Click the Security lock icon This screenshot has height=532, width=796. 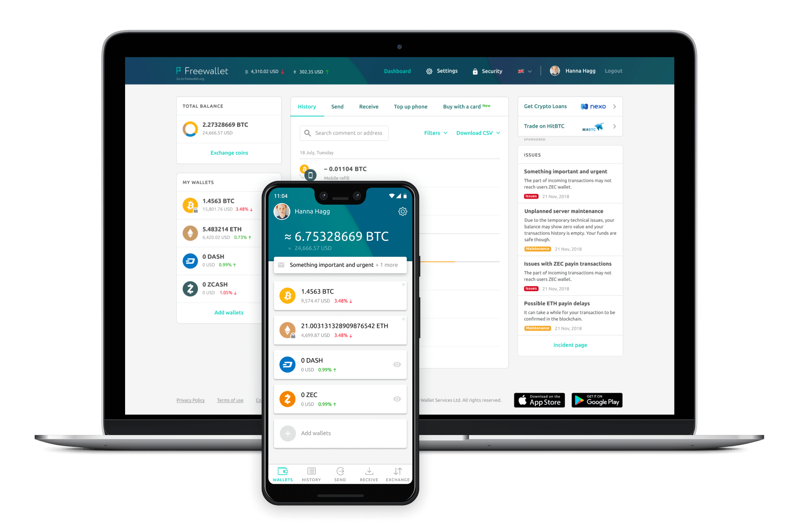[475, 71]
